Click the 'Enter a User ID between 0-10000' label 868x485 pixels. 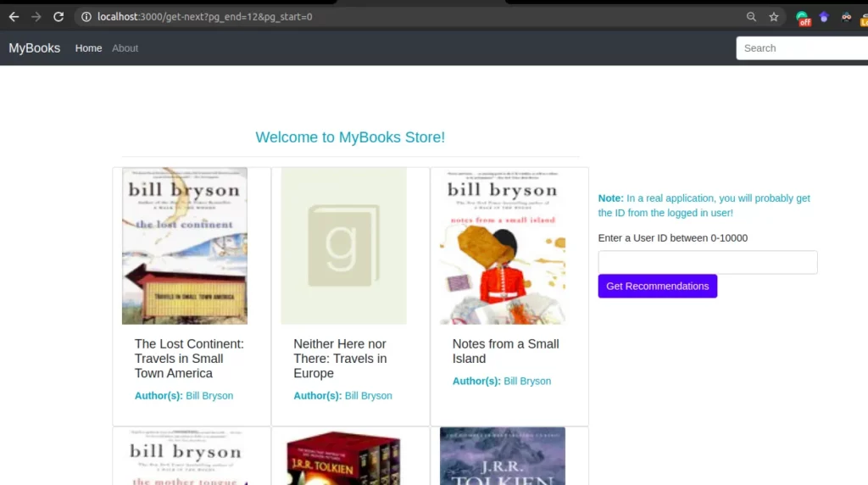(672, 238)
